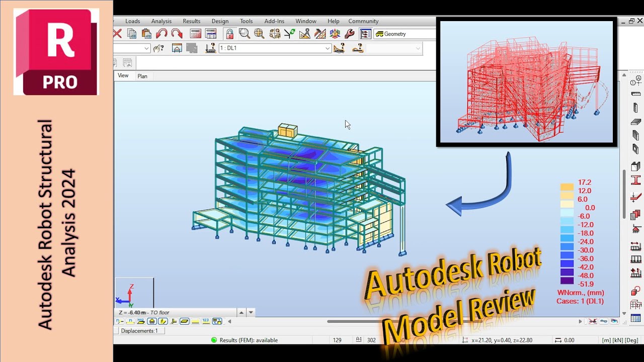Select the Openings tool in right toolbar
The image size is (644, 362).
coord(635,149)
